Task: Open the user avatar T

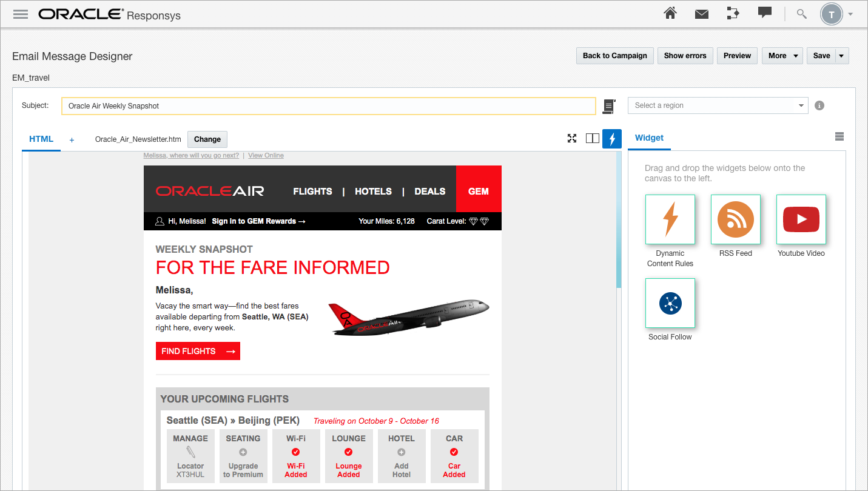Action: coord(831,14)
